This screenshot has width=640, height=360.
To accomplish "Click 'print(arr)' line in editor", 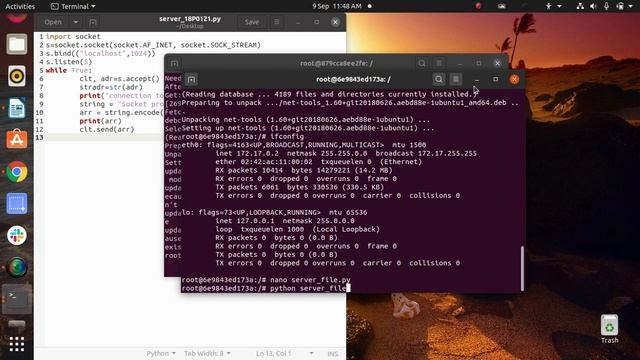I will pyautogui.click(x=100, y=121).
